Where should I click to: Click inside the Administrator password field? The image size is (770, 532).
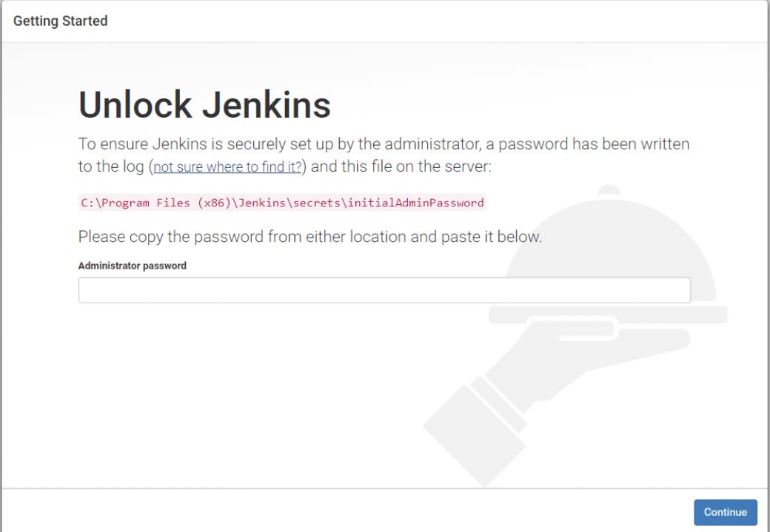click(x=382, y=289)
